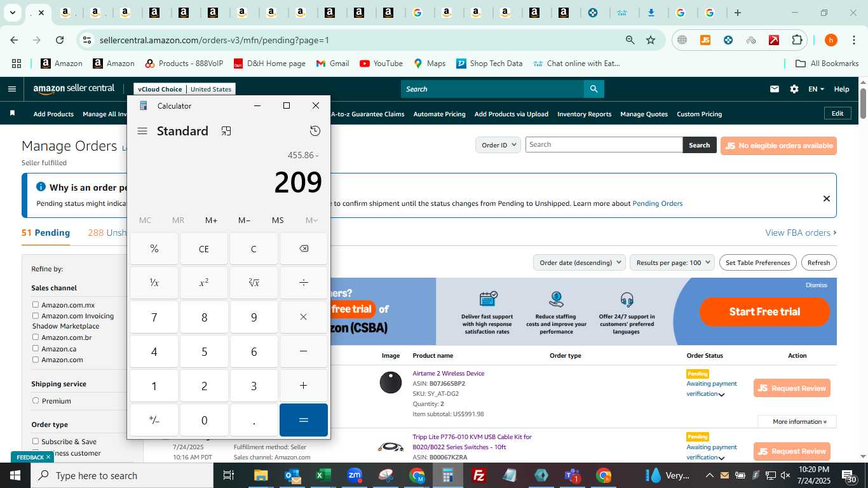Click the Calculator multiply key
Image resolution: width=868 pixels, height=488 pixels.
click(x=303, y=317)
